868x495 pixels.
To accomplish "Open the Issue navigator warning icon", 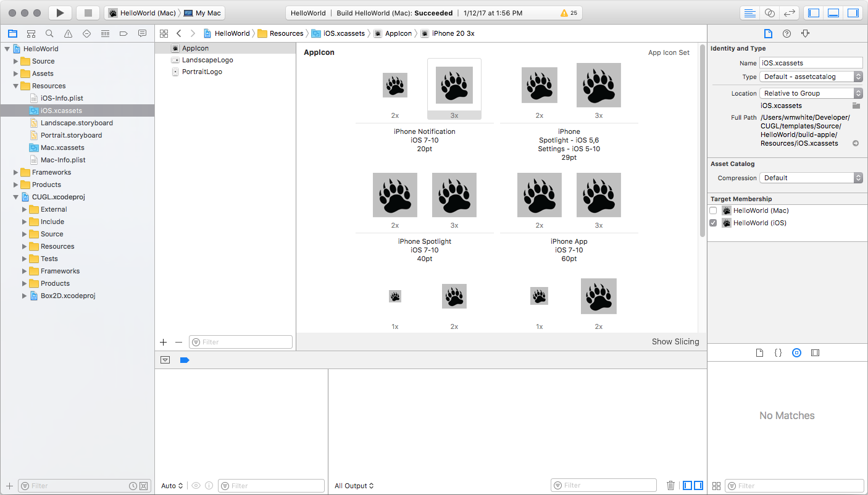I will (x=68, y=33).
